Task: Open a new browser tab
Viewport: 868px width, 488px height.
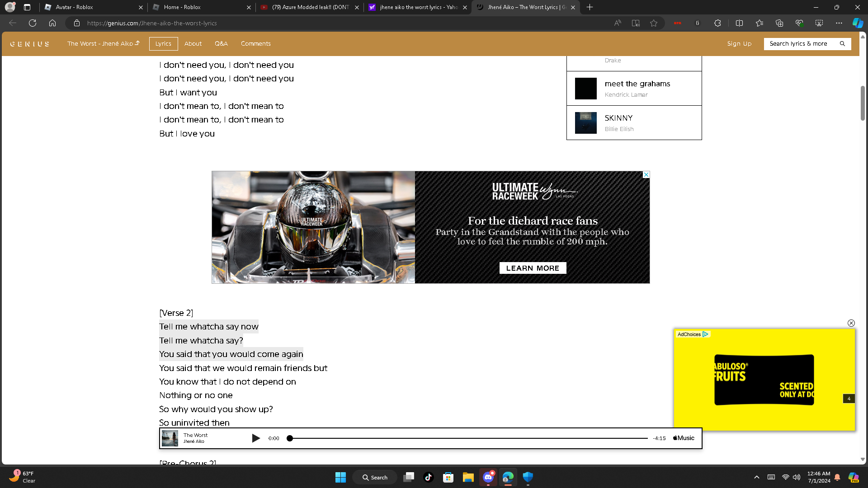Action: [590, 7]
